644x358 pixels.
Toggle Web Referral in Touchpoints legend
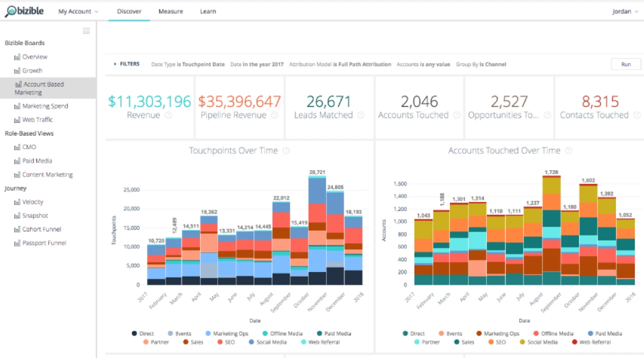click(x=320, y=342)
